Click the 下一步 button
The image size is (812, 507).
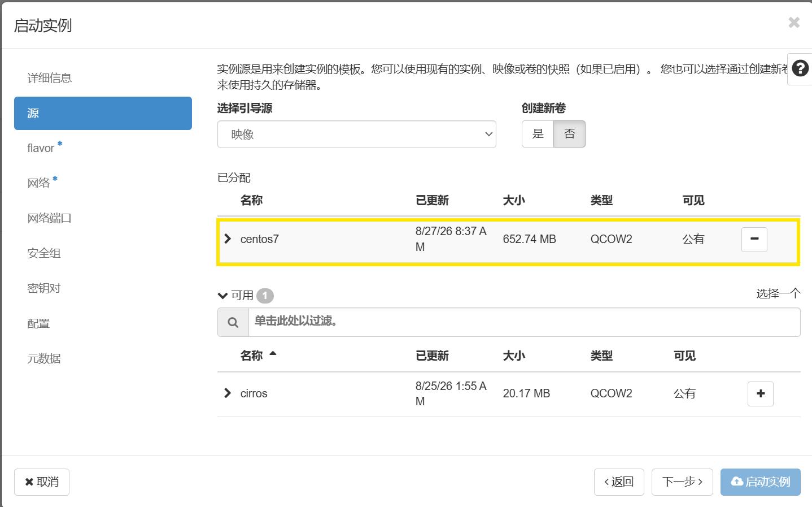pos(682,482)
